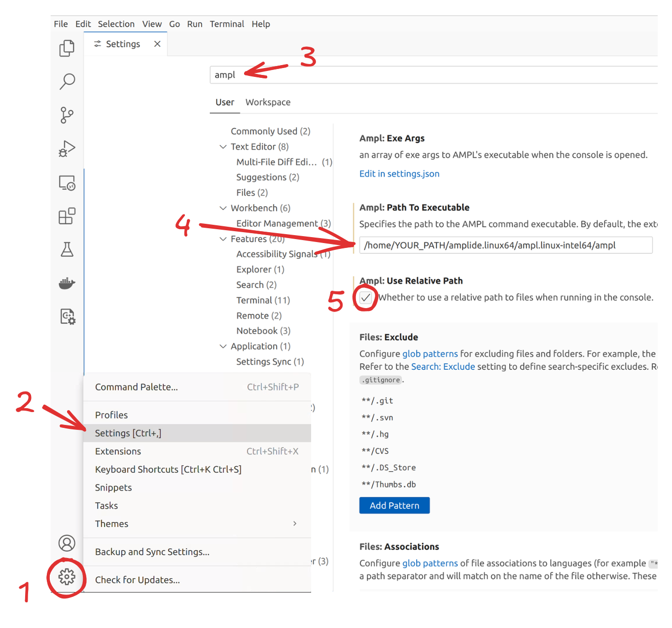Open the Source Control view
This screenshot has width=672, height=628.
(67, 115)
